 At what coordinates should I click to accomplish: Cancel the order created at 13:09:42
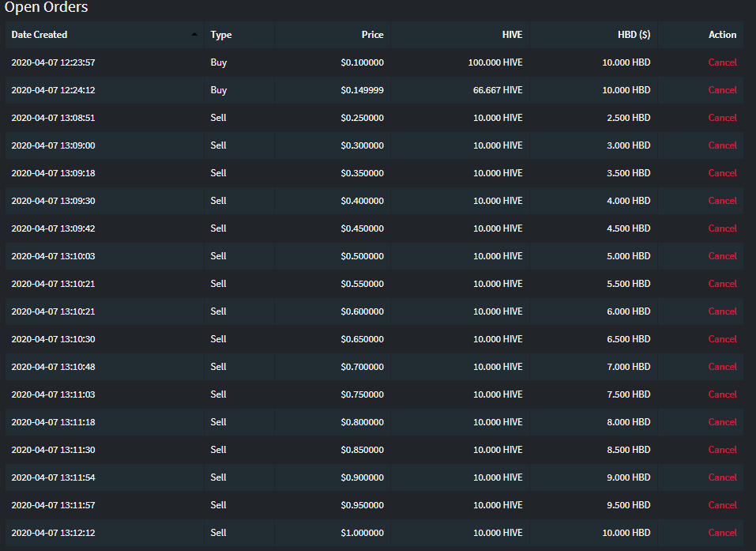coord(722,228)
